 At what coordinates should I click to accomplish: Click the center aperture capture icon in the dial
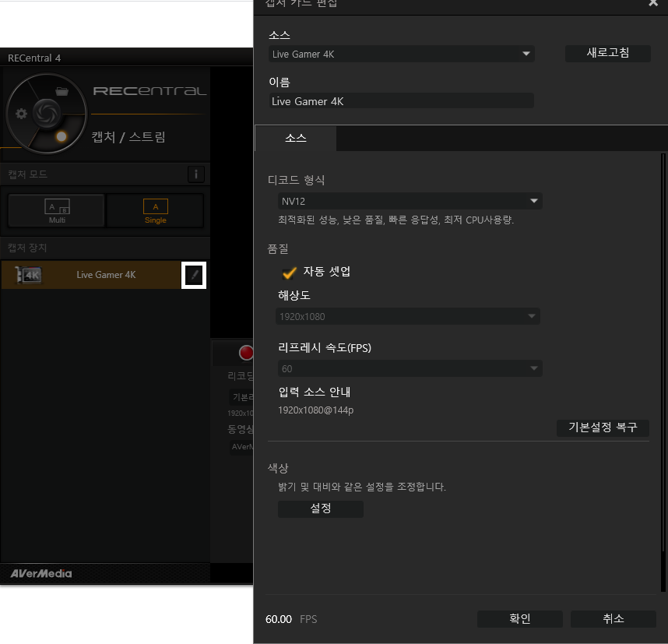click(47, 113)
